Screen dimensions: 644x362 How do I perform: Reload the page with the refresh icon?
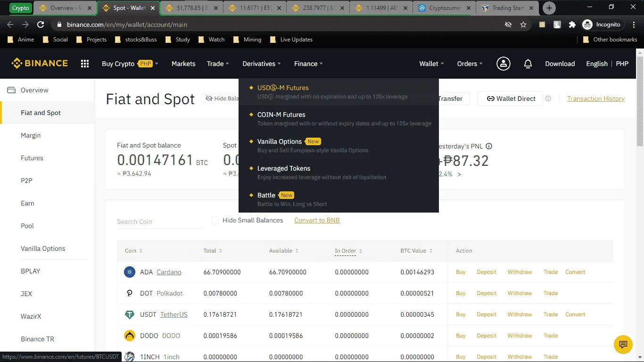(x=41, y=25)
